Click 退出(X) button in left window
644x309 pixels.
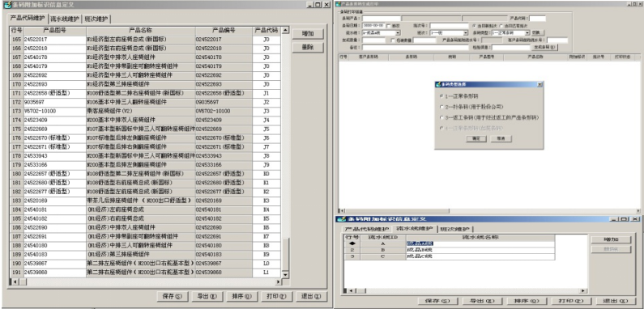pos(312,296)
